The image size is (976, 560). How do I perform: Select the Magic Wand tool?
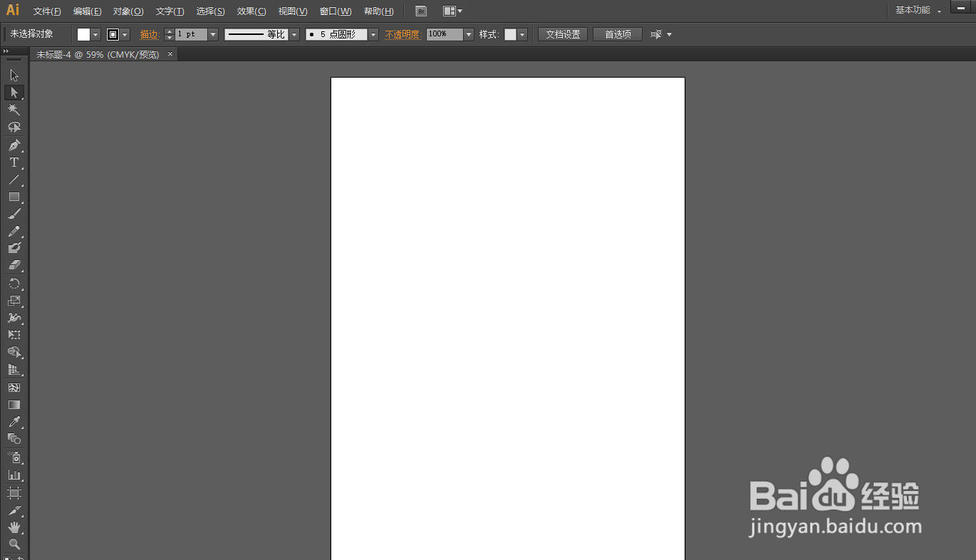[14, 110]
